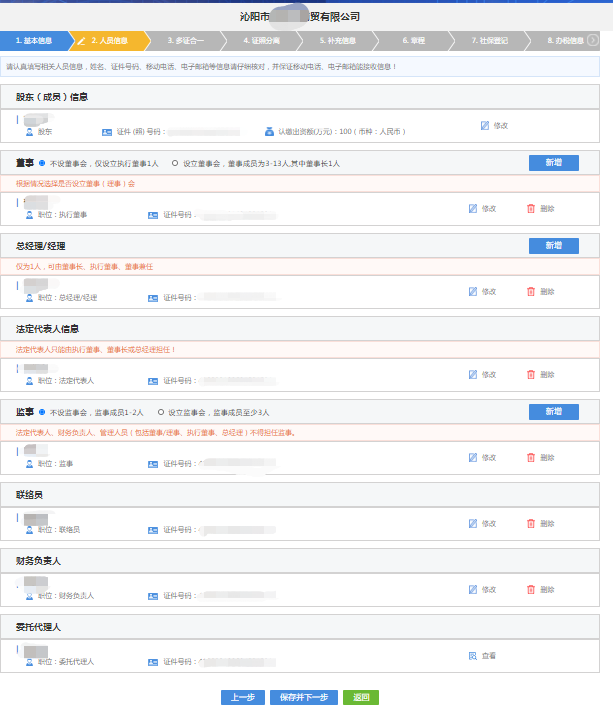Go to step 4 证照分离
Screen dimensions: 613x715
(261, 41)
